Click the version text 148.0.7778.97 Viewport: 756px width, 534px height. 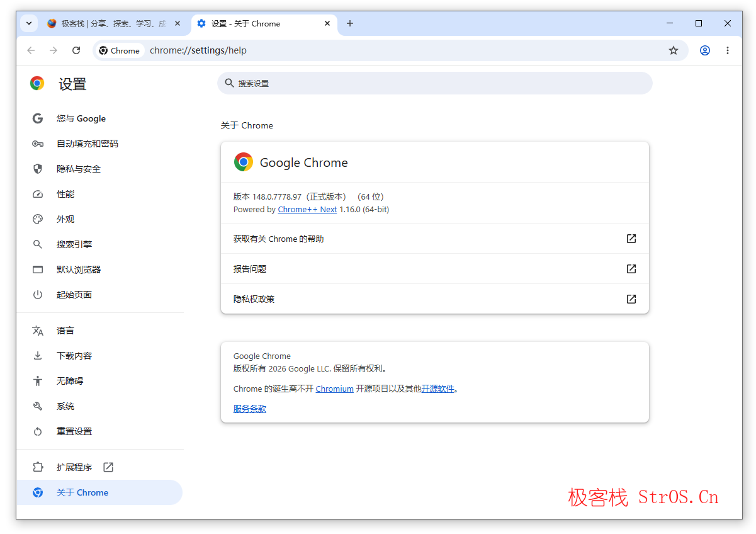point(277,197)
